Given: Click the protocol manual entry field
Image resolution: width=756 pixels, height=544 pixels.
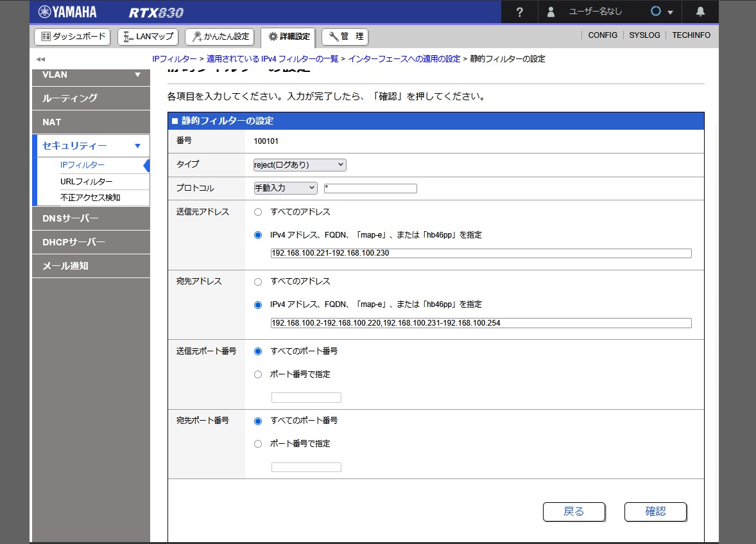Looking at the screenshot, I should click(370, 189).
